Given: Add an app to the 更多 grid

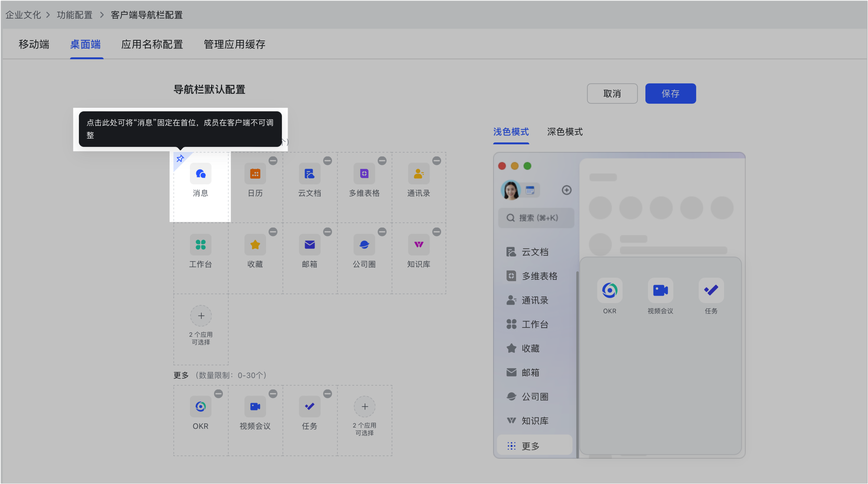Looking at the screenshot, I should 365,406.
